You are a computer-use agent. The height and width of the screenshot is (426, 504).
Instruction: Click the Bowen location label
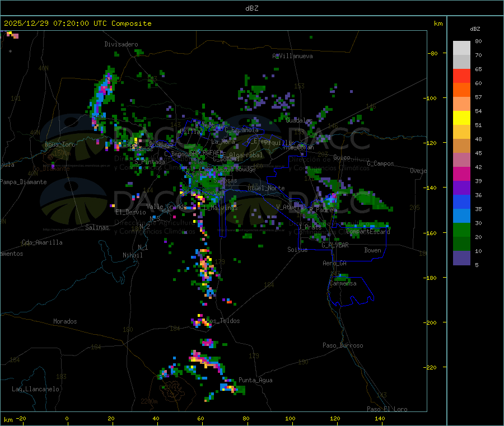coord(372,250)
